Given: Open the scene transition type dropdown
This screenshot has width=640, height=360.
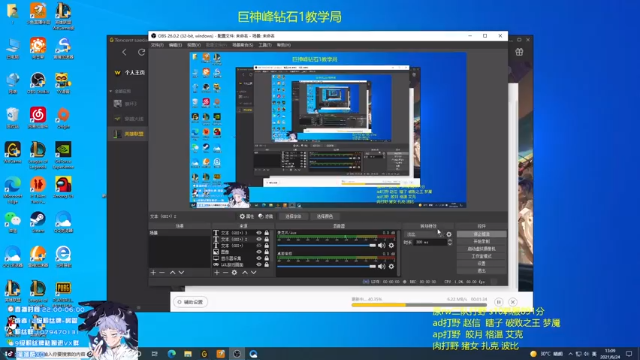Looking at the screenshot, I should click(424, 234).
